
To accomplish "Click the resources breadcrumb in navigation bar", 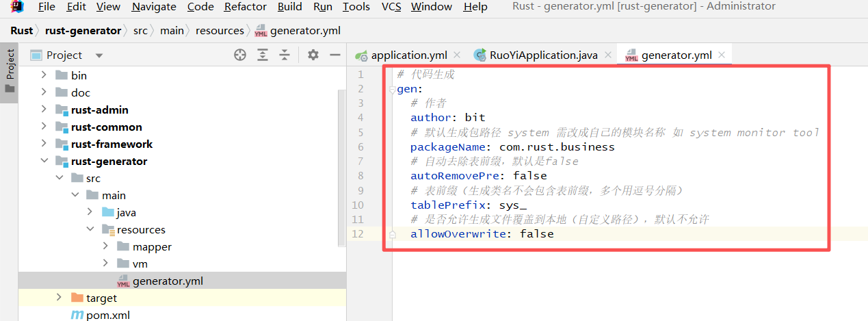I will [219, 31].
